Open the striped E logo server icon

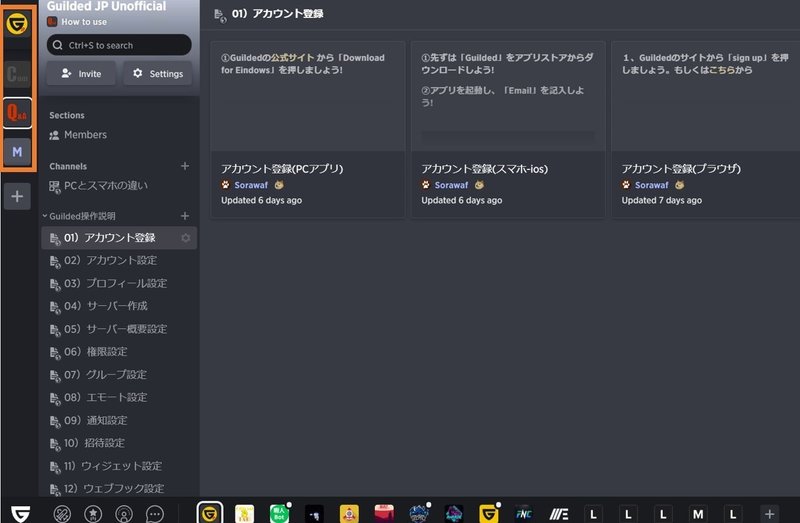[559, 513]
